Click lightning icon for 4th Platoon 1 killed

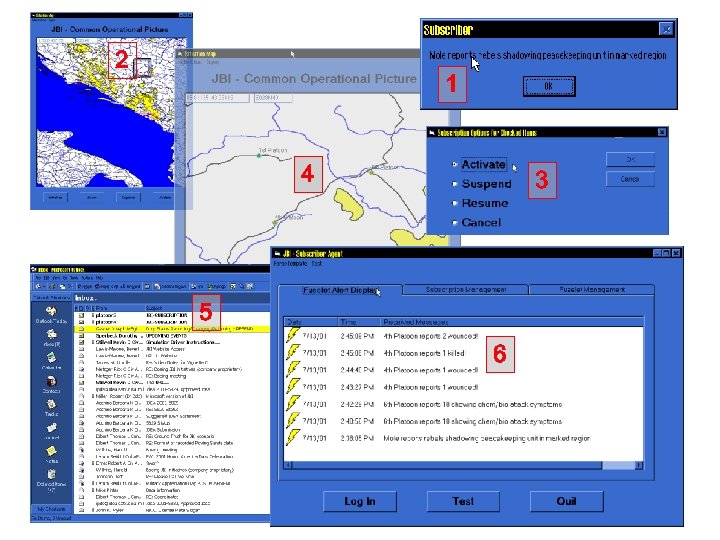point(292,353)
